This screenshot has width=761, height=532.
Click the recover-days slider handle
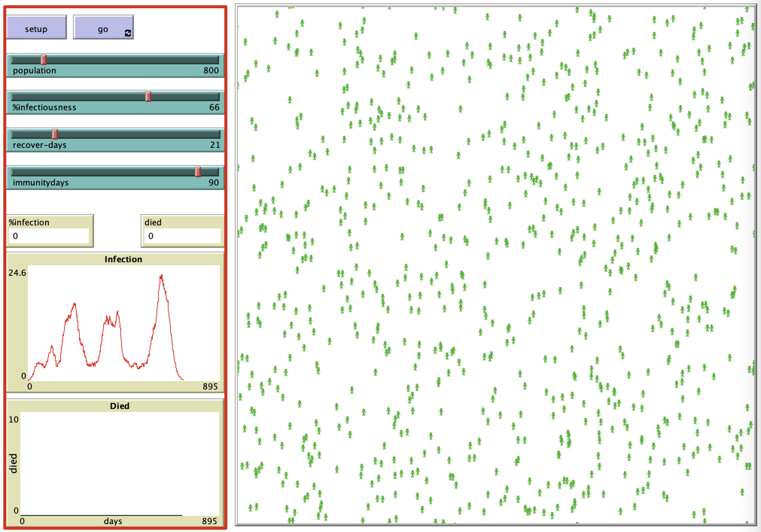(x=55, y=134)
